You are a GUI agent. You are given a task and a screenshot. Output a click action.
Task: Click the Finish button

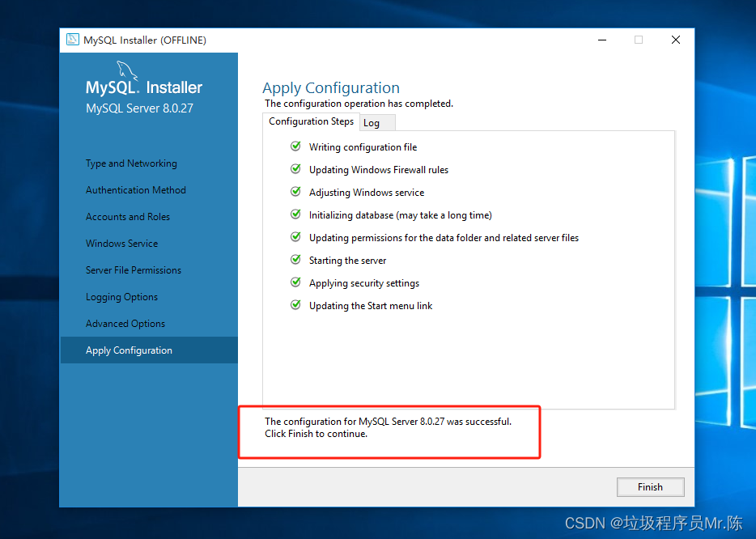coord(650,487)
